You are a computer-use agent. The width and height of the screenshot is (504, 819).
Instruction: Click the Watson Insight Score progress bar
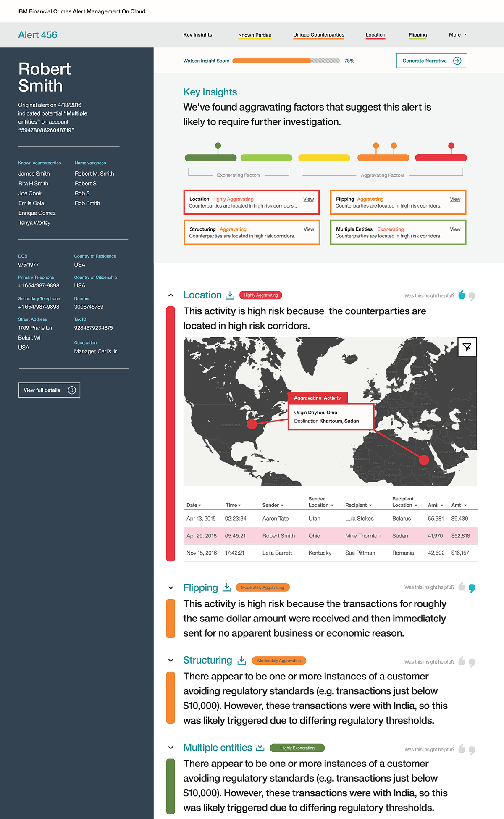286,61
